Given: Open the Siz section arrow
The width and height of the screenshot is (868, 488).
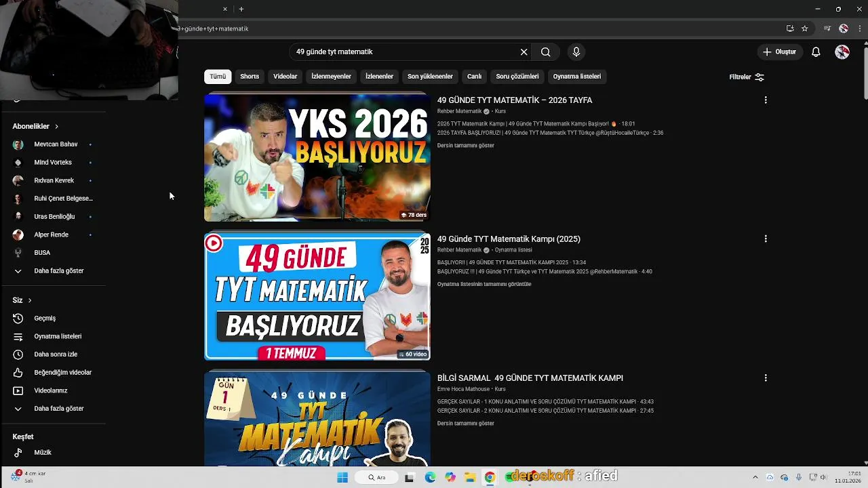Looking at the screenshot, I should click(x=30, y=300).
